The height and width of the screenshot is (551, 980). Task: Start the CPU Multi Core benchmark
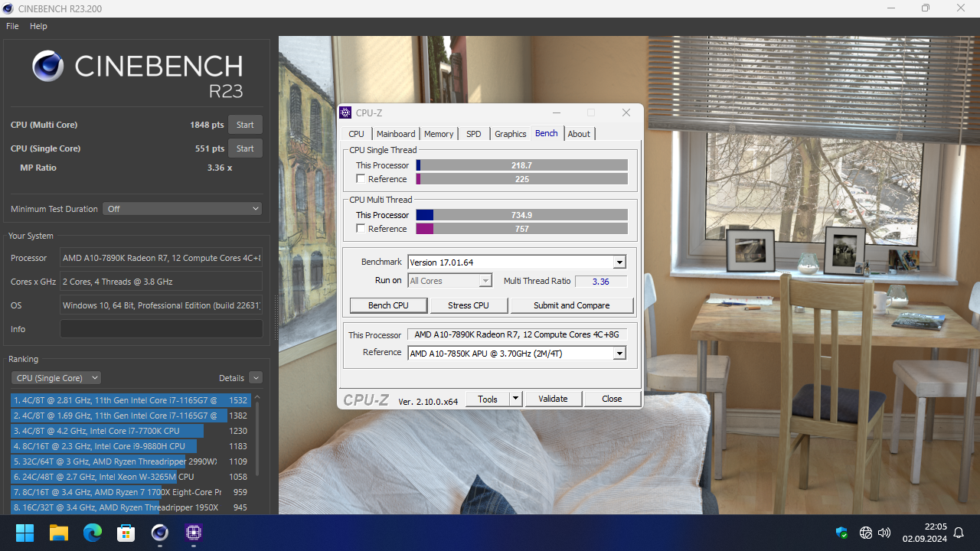(245, 124)
